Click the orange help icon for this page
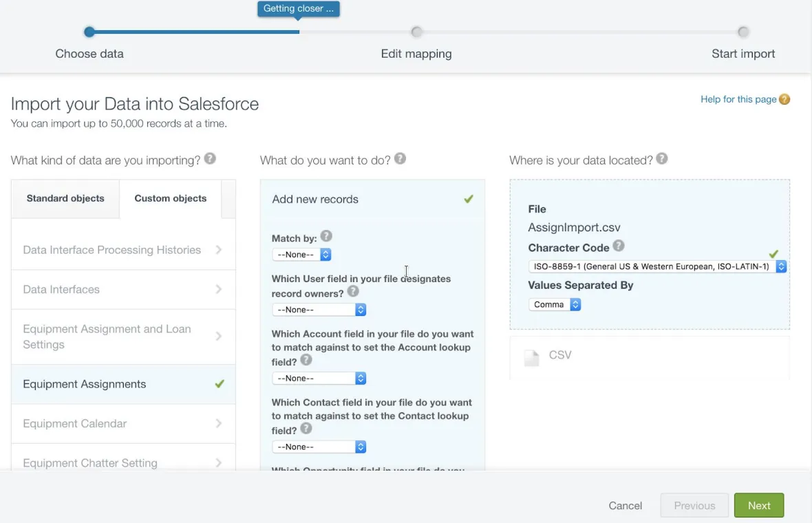The width and height of the screenshot is (812, 523). 784,99
